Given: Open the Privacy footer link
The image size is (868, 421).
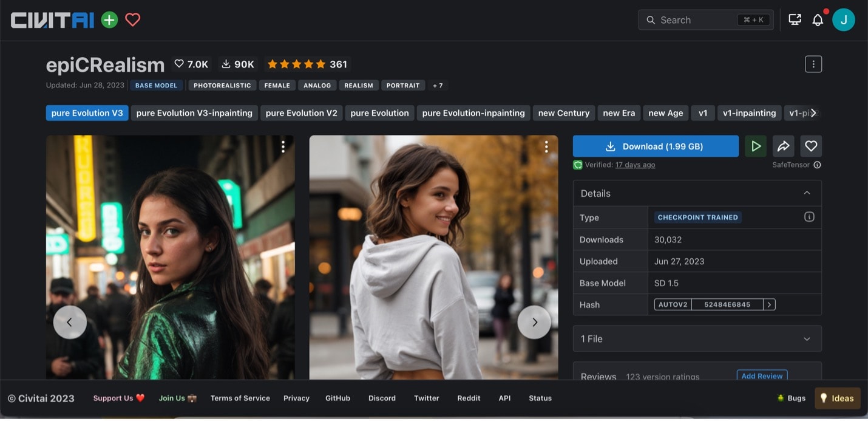Looking at the screenshot, I should pos(296,398).
